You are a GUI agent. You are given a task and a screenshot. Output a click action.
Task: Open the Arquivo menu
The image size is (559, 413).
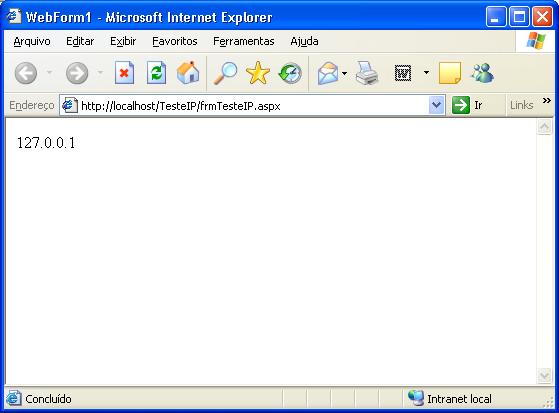click(x=32, y=41)
